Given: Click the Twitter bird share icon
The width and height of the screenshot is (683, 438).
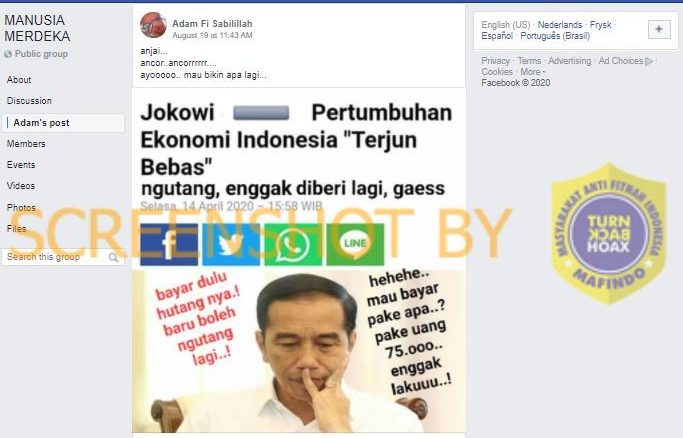Looking at the screenshot, I should pyautogui.click(x=231, y=244).
